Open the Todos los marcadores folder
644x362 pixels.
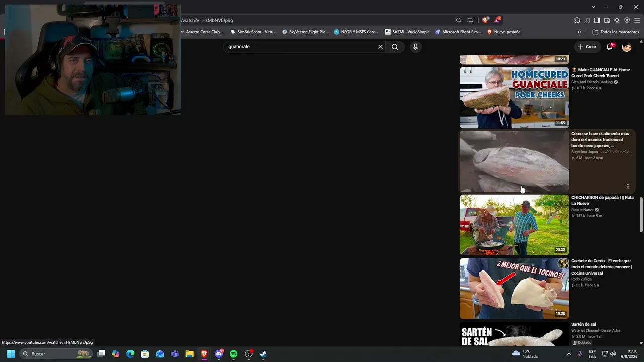[616, 32]
